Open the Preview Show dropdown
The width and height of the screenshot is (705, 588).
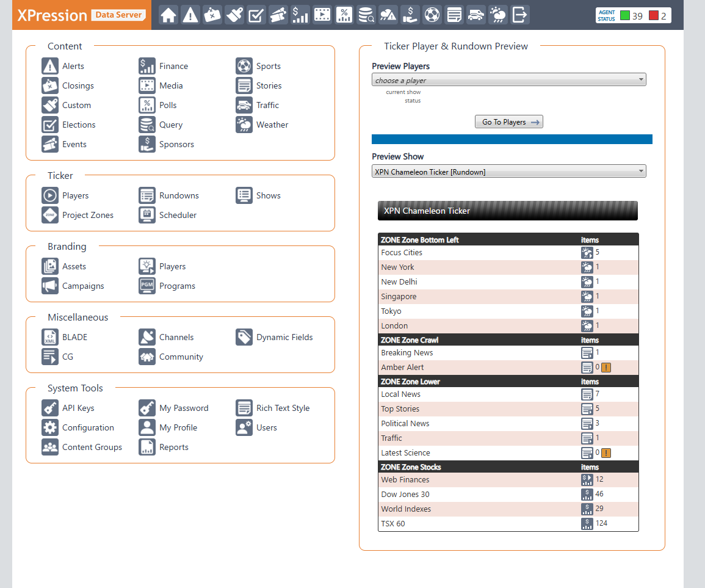pyautogui.click(x=508, y=172)
